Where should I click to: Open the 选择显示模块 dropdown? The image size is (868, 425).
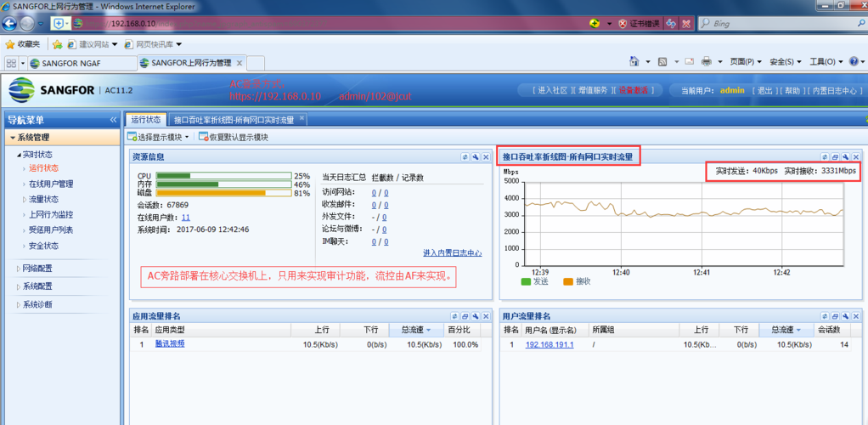pos(158,137)
